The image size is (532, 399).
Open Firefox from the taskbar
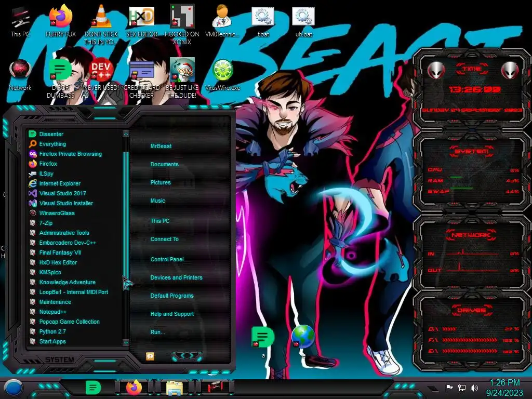point(134,388)
